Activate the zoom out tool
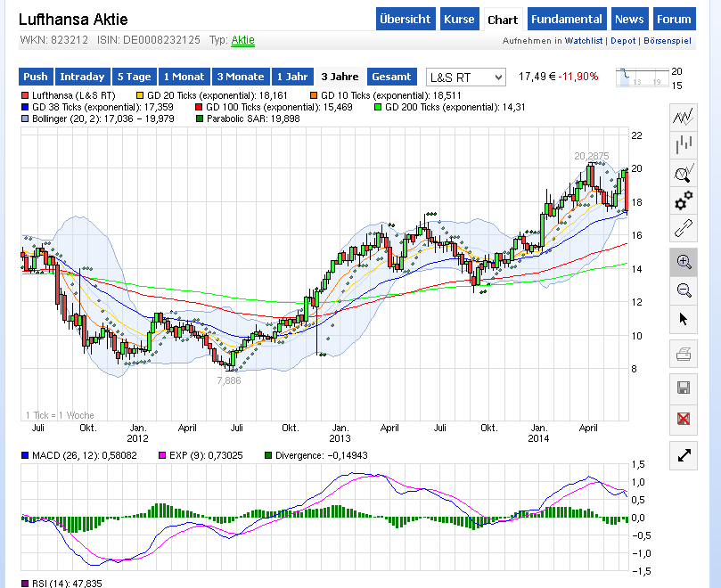Screen dimensions: 721x588 (x=684, y=290)
